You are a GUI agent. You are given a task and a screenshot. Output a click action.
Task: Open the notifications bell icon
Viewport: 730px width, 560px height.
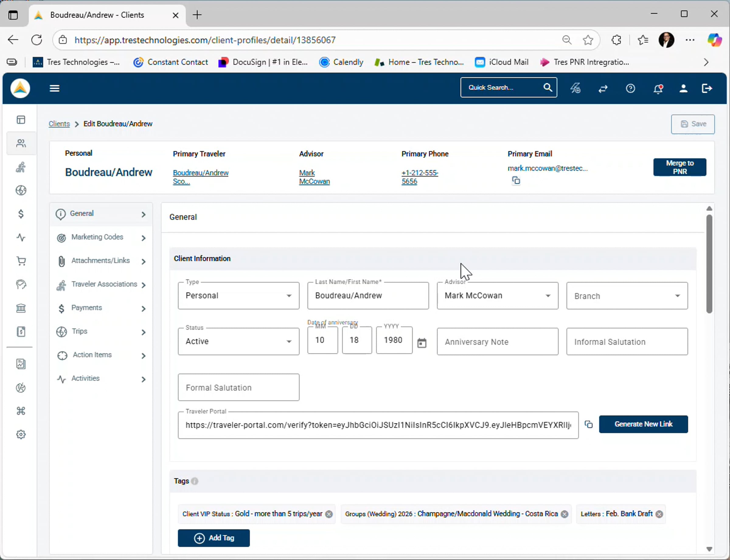658,89
